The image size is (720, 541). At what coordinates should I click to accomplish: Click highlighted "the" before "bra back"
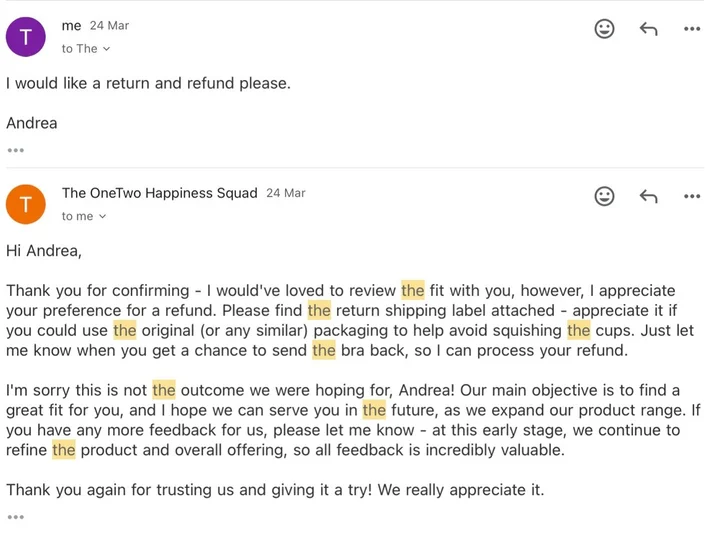click(324, 350)
